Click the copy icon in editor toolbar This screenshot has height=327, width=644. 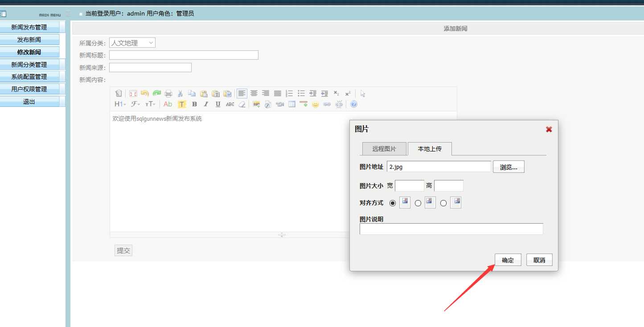point(192,94)
